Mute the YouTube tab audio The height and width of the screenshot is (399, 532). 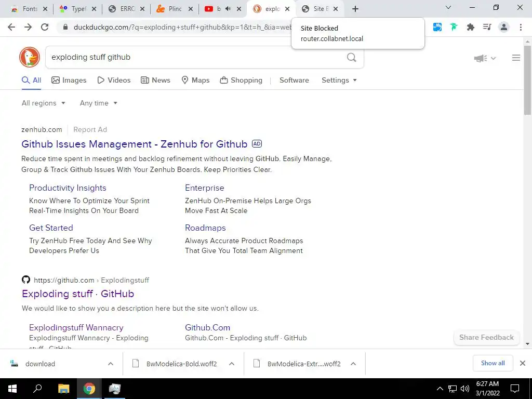click(228, 9)
